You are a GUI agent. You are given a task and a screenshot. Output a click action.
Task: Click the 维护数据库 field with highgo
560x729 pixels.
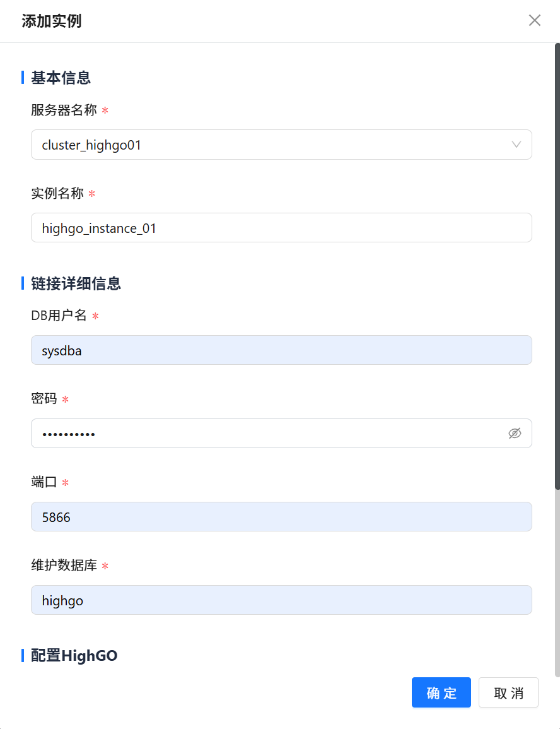281,600
